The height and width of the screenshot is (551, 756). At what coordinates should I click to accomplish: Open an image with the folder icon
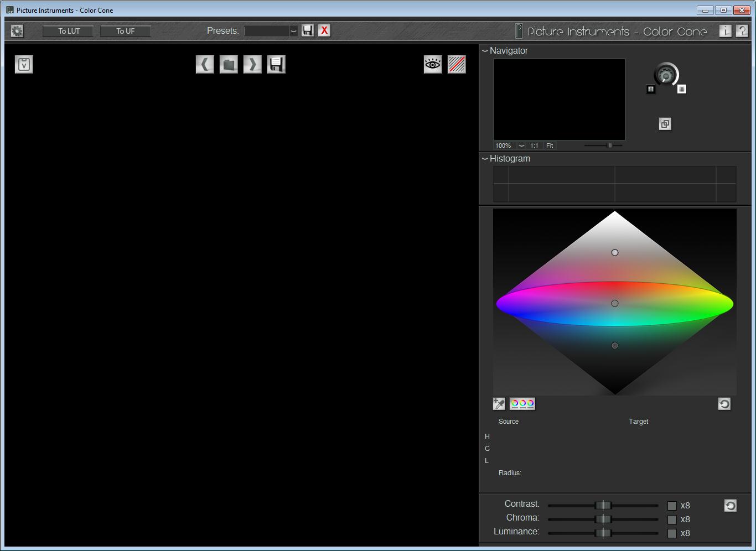[x=229, y=64]
